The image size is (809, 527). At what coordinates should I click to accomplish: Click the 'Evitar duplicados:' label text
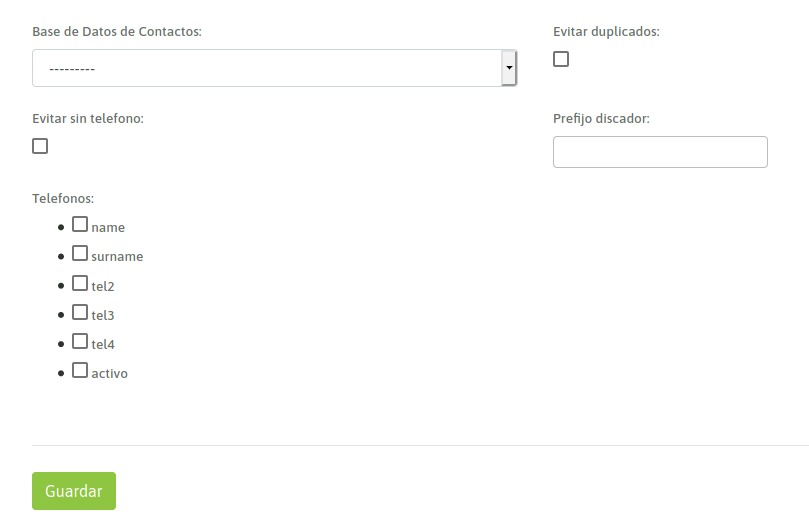pyautogui.click(x=606, y=32)
